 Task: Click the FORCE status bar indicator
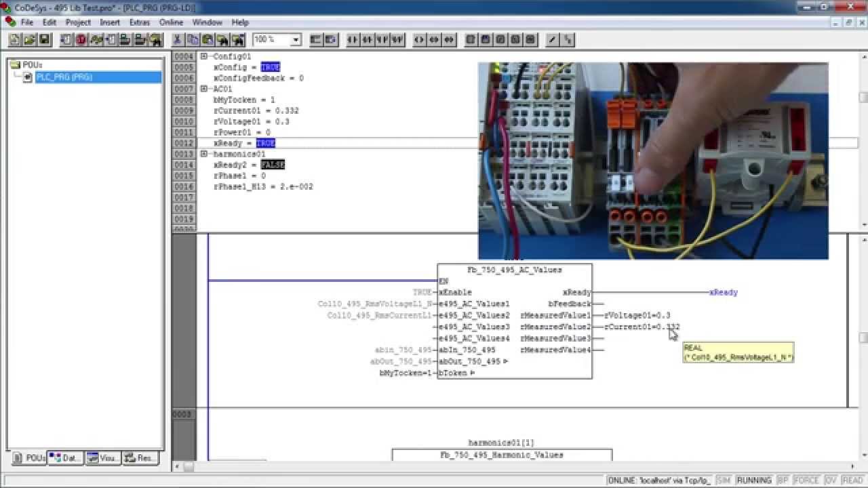tap(806, 481)
